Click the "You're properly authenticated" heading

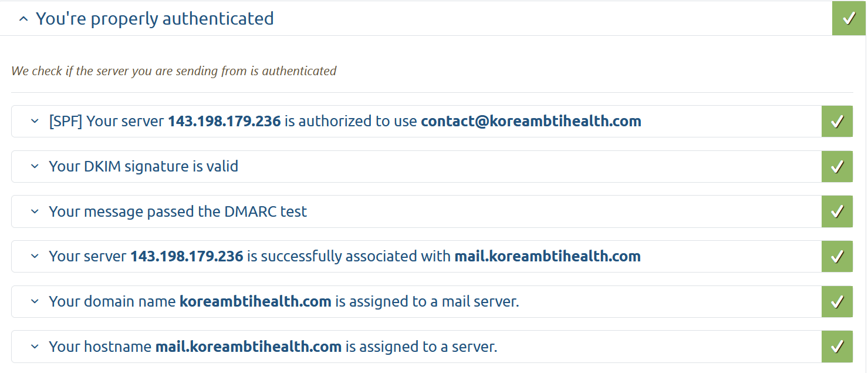click(155, 19)
